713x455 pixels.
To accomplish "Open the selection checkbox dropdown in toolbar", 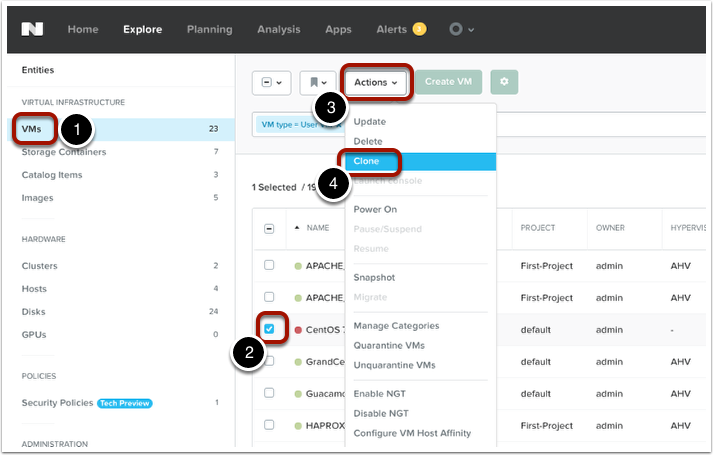I will (x=271, y=82).
